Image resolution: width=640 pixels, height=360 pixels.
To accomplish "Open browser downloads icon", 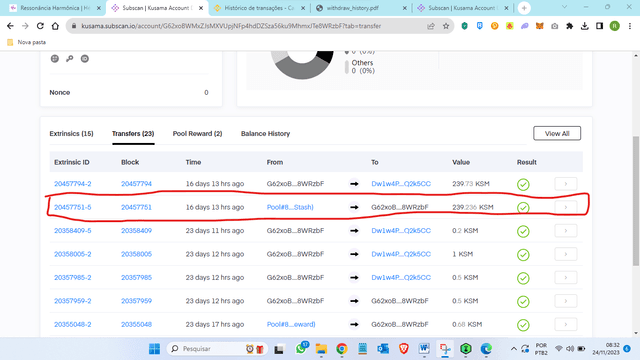I will coord(584,26).
